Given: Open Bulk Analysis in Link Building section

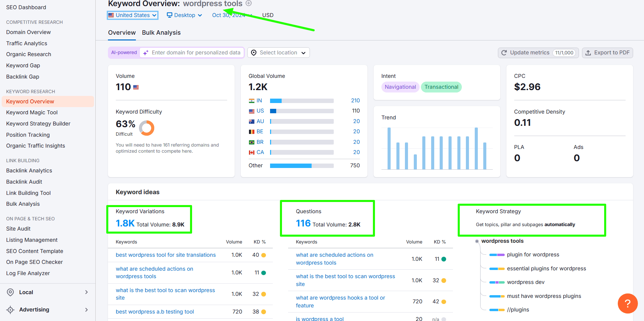Looking at the screenshot, I should 23,204.
